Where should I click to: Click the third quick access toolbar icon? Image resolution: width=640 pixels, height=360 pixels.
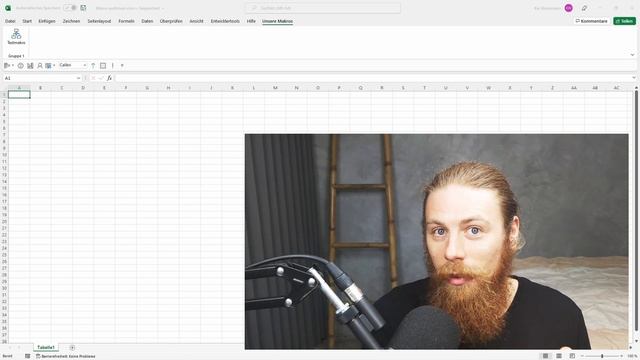(x=30, y=65)
